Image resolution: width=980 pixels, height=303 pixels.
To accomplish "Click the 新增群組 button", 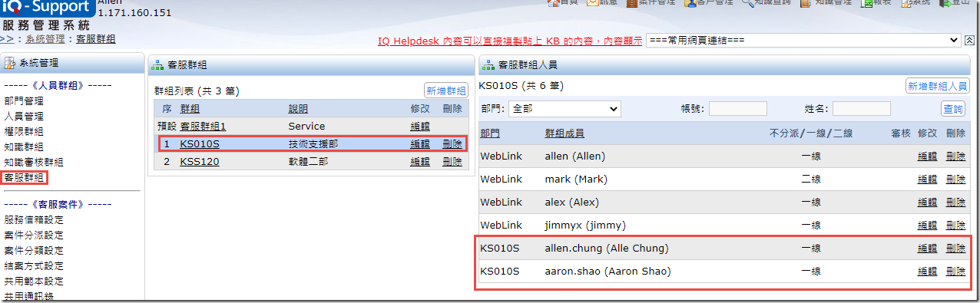I will (x=446, y=90).
